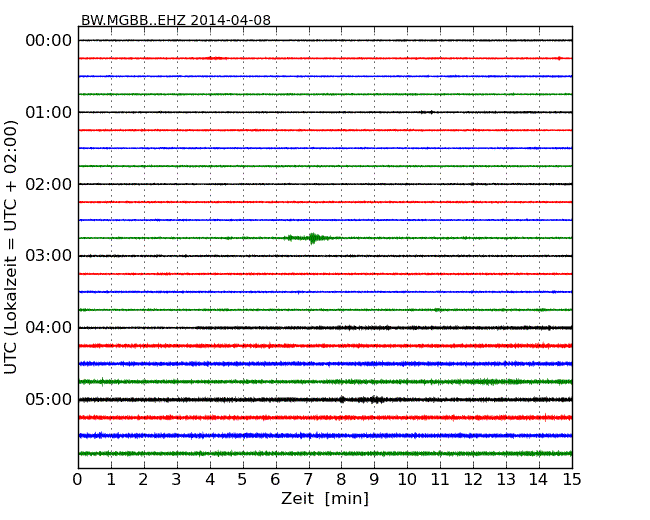Screen dimensions: 650x520
Task: Click x-axis tick label 6
Action: click(x=275, y=480)
